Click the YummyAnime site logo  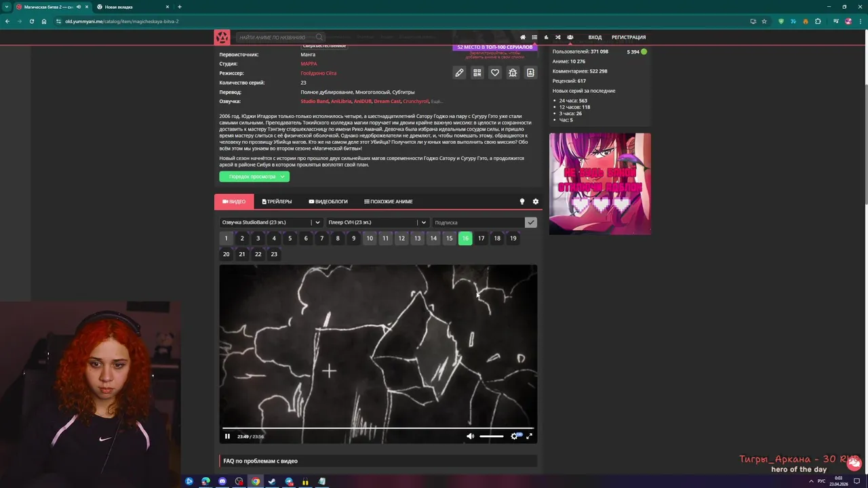[222, 37]
